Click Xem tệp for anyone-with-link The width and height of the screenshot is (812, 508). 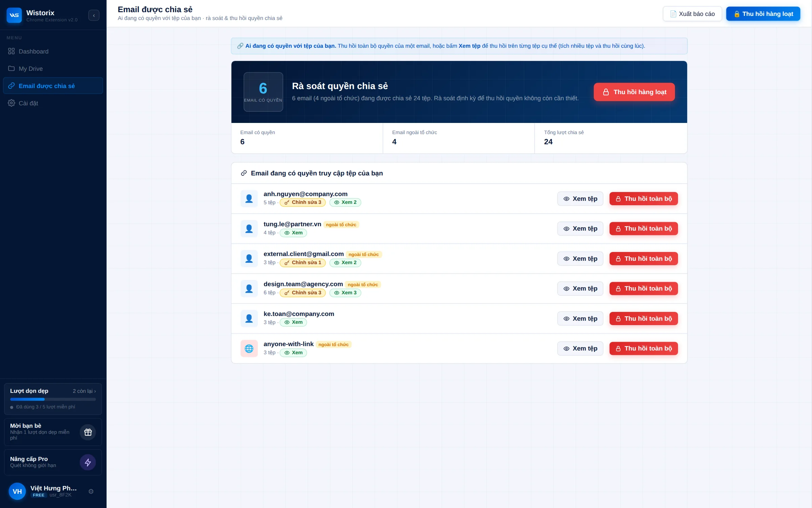tap(580, 348)
